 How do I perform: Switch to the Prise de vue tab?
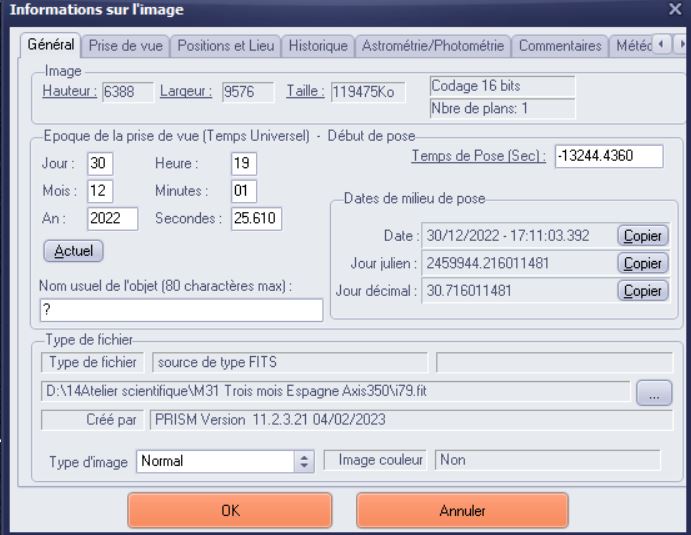(126, 46)
